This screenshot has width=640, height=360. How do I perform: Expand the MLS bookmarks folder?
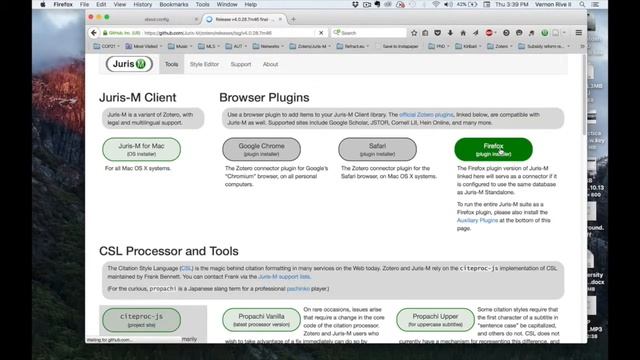(x=209, y=46)
